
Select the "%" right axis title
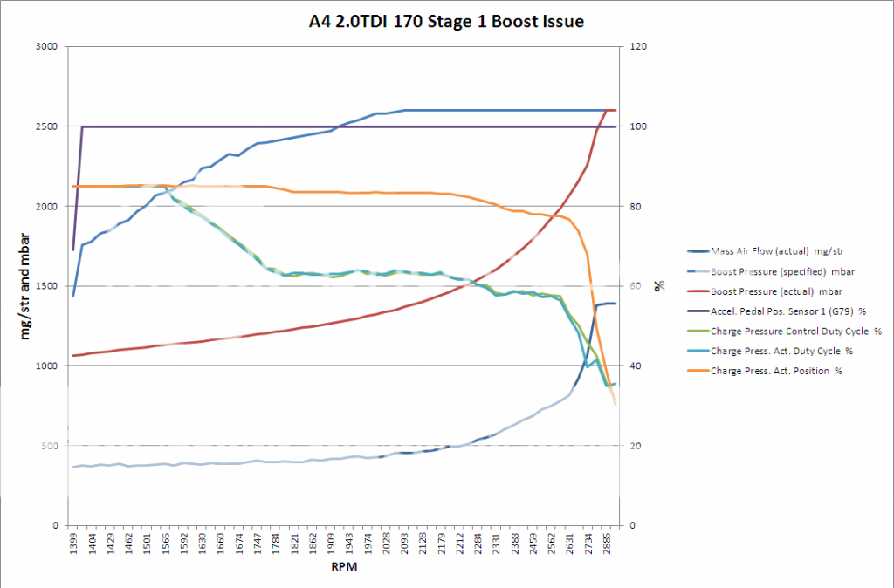click(660, 285)
